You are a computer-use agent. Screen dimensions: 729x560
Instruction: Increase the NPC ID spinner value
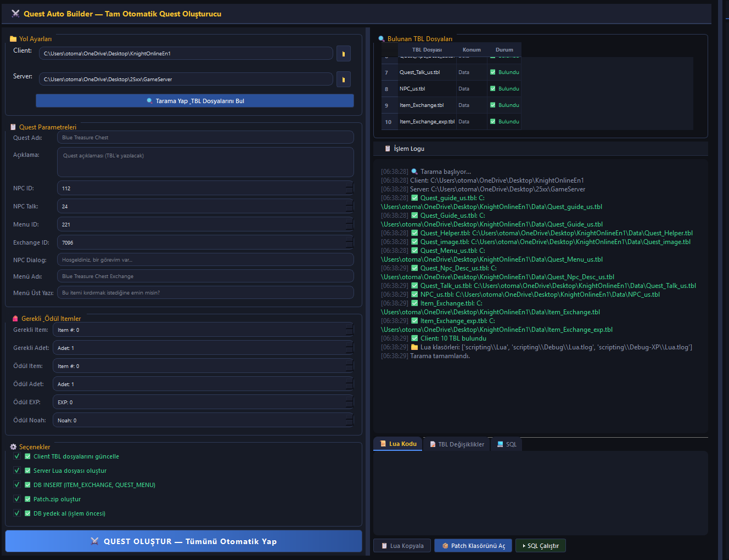[x=350, y=185]
